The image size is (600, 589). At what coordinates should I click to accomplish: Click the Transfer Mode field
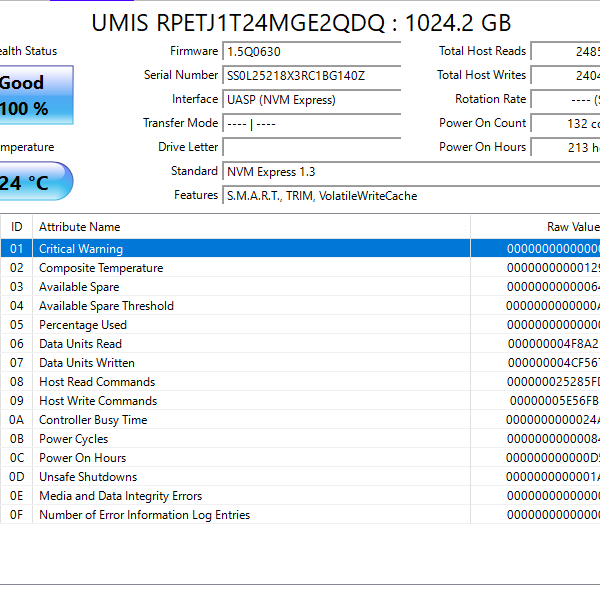click(311, 124)
